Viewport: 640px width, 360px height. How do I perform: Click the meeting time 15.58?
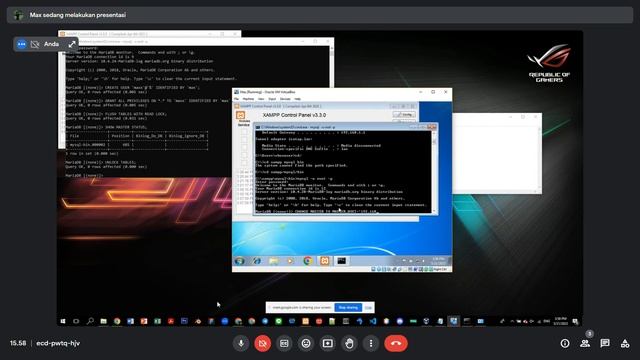pos(18,343)
